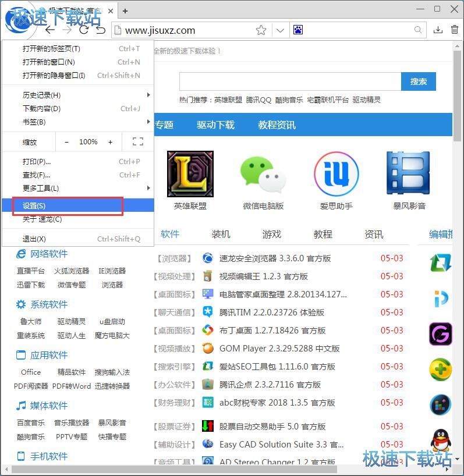Expand the 更多工具(L) submenu

pos(78,188)
